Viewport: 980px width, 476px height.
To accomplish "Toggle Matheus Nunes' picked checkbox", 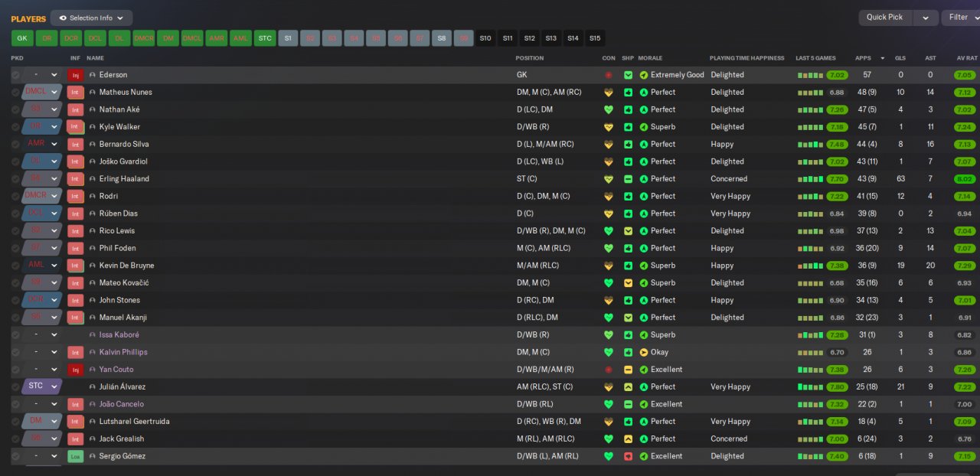I will (15, 93).
